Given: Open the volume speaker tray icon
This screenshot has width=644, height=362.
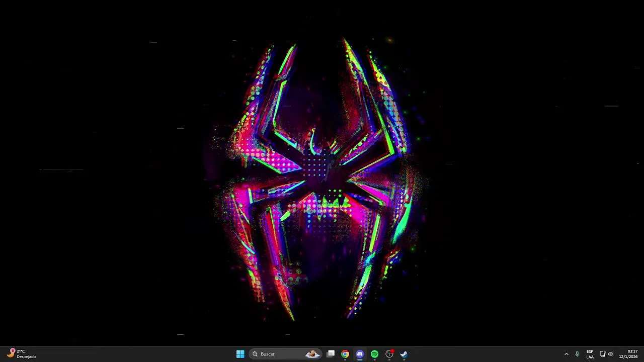Looking at the screenshot, I should (610, 354).
